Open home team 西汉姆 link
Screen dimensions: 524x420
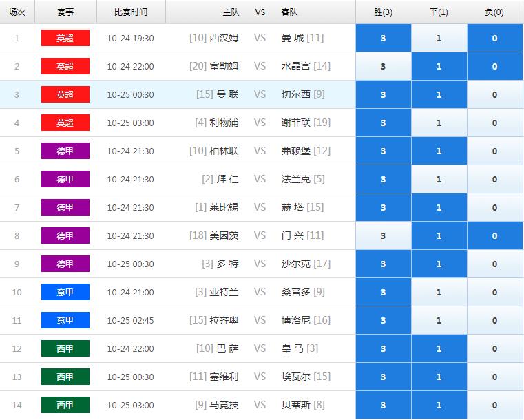pos(224,38)
